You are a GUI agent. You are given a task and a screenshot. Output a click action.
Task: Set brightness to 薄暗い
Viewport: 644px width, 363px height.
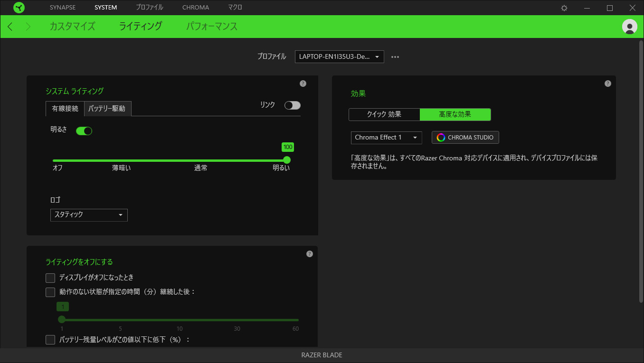click(122, 168)
